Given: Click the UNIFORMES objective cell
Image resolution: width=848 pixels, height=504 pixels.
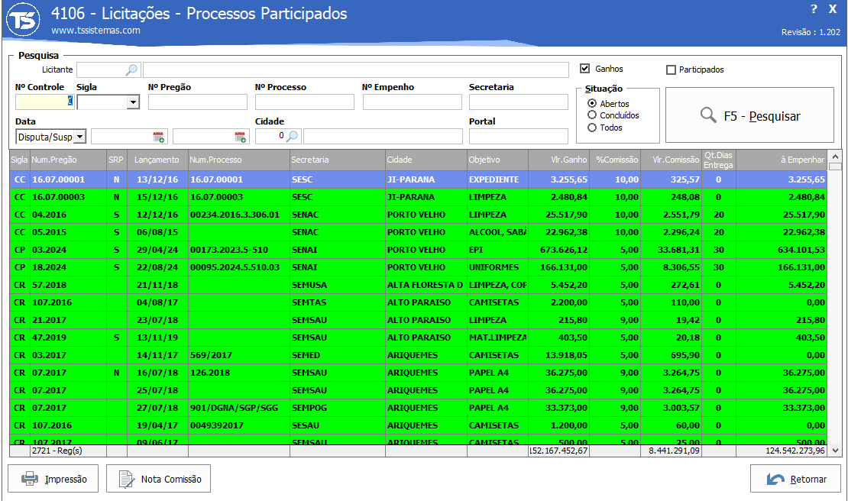Looking at the screenshot, I should [497, 267].
